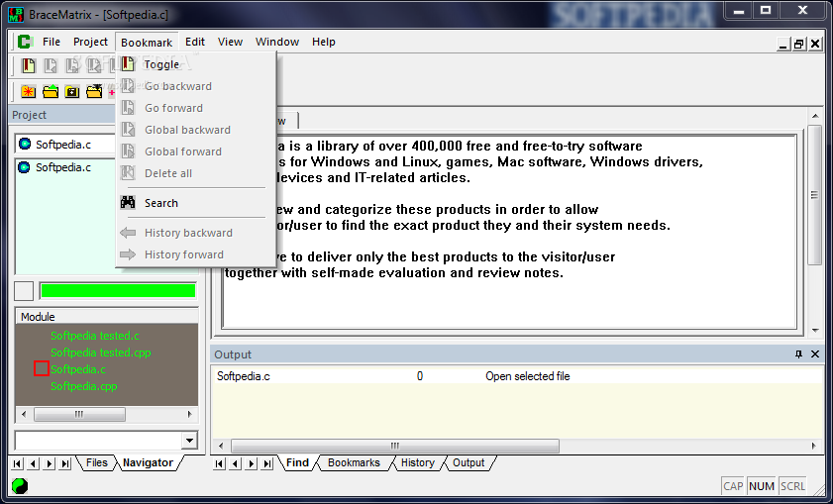The image size is (833, 504).
Task: Click the bookmark go backward toolbar icon
Action: pyautogui.click(x=50, y=65)
